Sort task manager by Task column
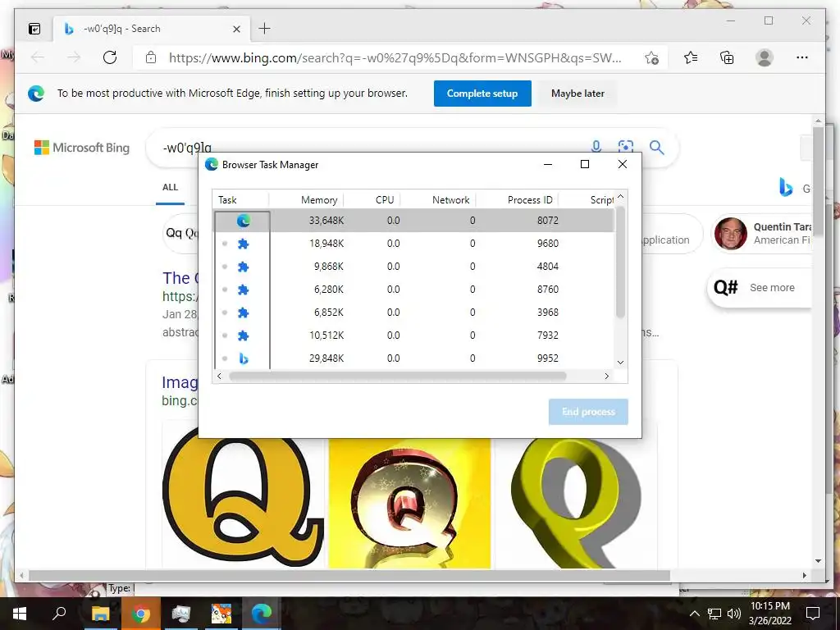Viewport: 840px width, 630px height. pyautogui.click(x=240, y=200)
